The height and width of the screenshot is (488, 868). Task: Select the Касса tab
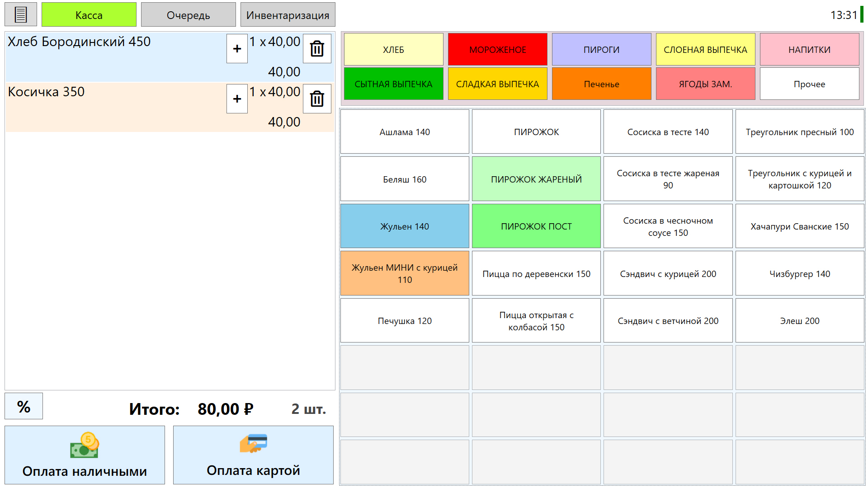coord(89,15)
